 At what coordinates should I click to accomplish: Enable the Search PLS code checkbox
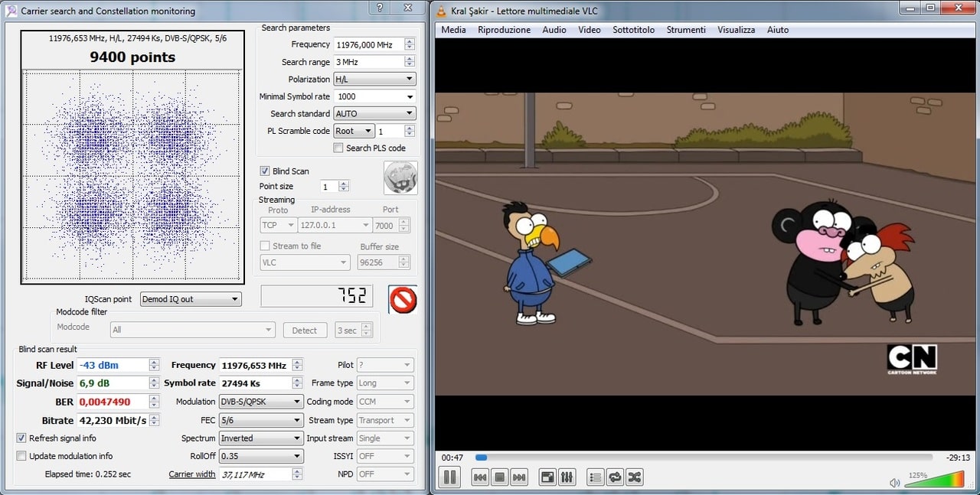pos(338,148)
